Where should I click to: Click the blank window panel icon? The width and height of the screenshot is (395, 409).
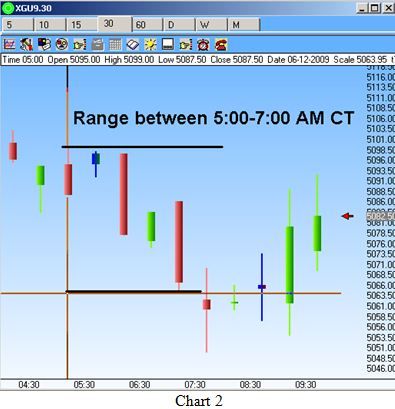(x=168, y=44)
